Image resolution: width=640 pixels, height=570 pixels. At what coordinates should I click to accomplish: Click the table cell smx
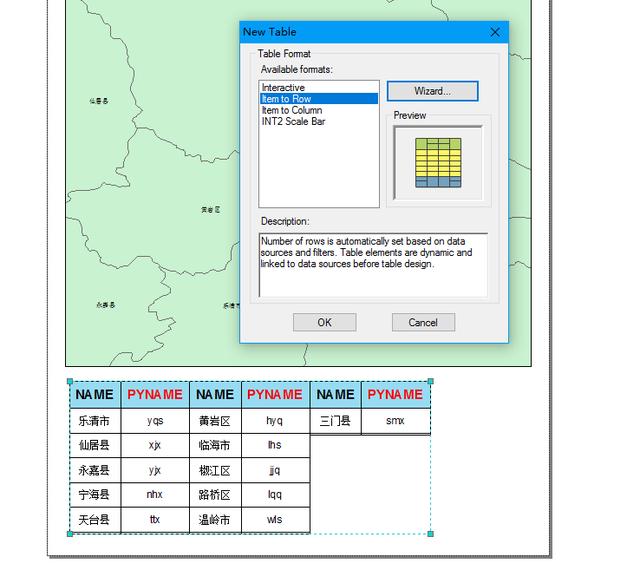tap(396, 421)
